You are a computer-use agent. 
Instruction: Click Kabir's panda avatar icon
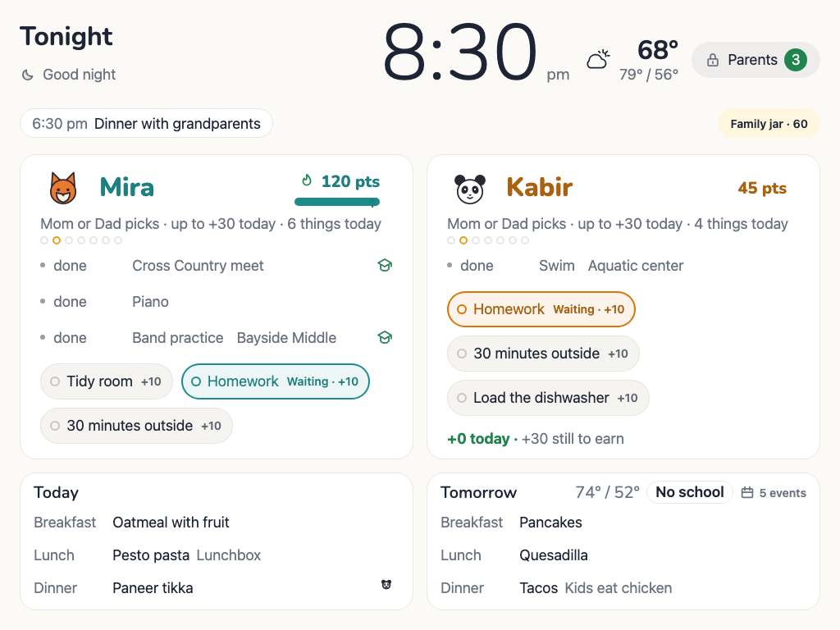(x=470, y=189)
